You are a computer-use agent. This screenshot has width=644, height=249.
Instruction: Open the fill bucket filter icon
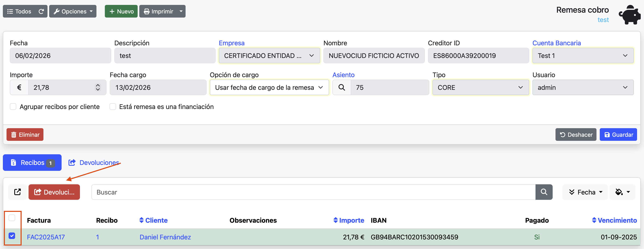(x=622, y=192)
